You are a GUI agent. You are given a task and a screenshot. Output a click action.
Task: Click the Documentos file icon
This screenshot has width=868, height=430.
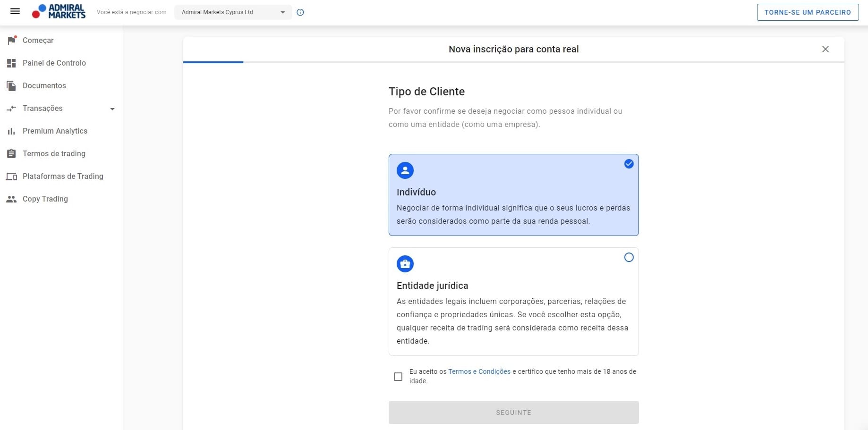(x=11, y=85)
